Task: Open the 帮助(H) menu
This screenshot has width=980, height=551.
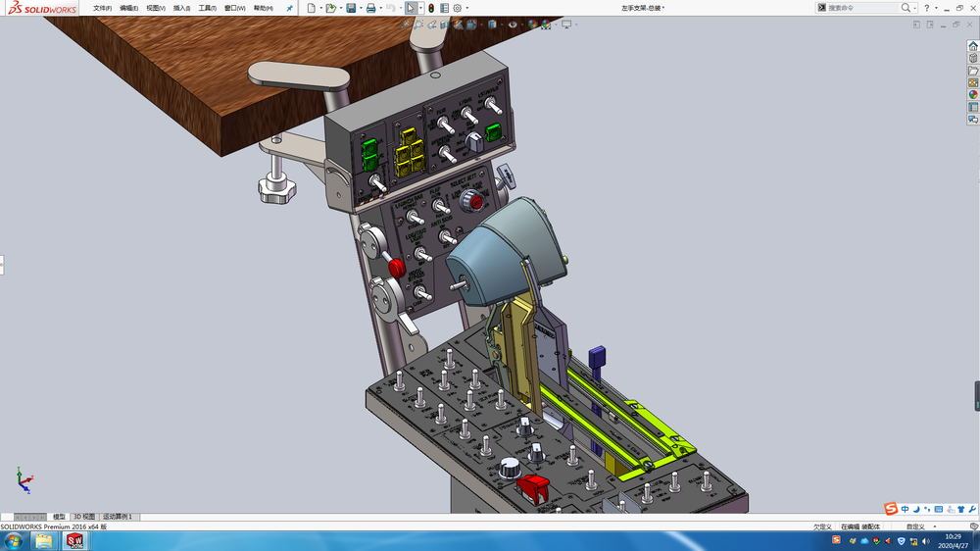Action: click(263, 8)
